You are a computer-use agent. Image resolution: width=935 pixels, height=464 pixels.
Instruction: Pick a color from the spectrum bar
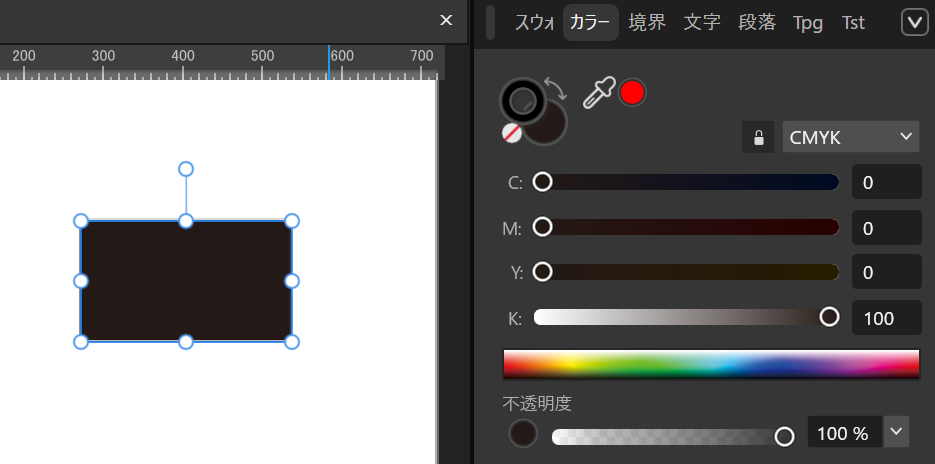click(x=711, y=365)
